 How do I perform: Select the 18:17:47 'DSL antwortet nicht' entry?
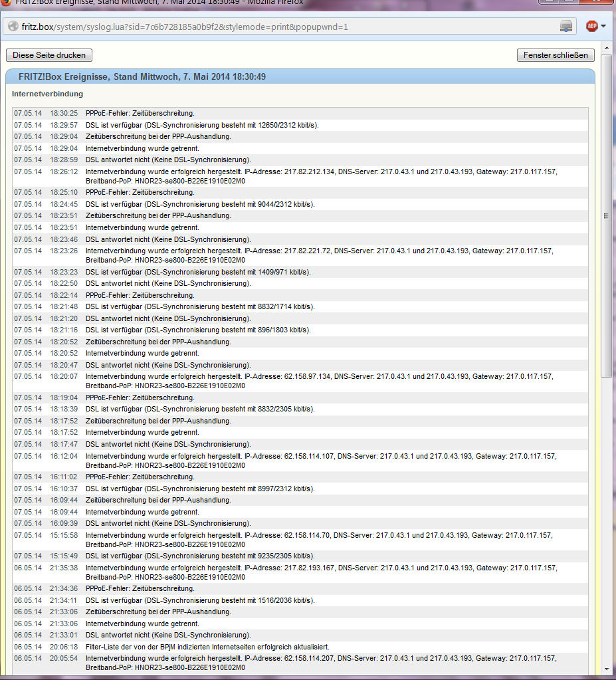pos(300,444)
